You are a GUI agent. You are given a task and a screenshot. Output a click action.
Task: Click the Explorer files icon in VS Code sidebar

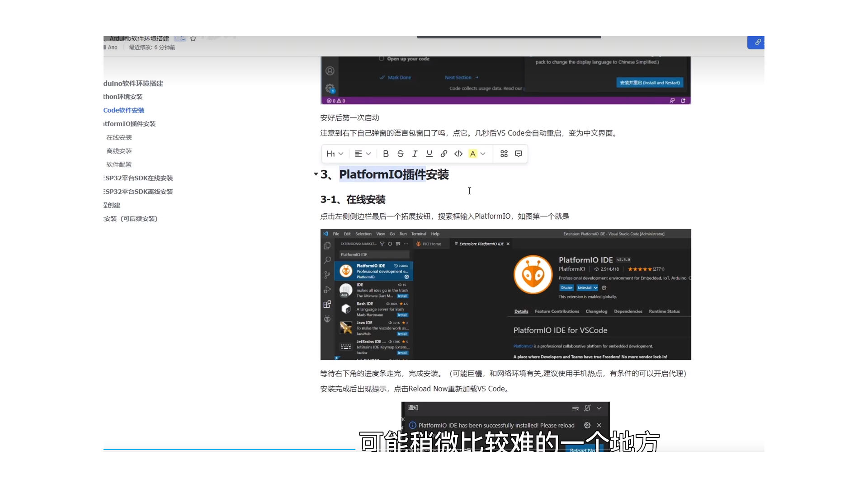point(327,245)
